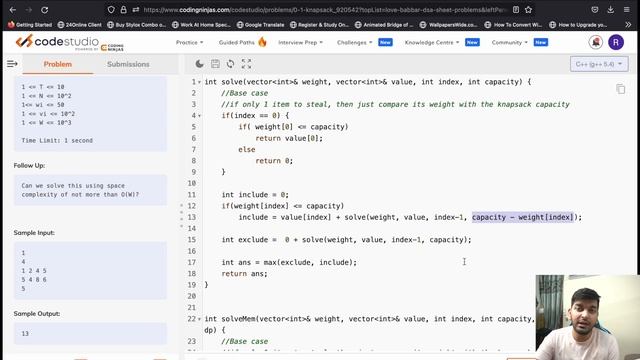Toggle the problem list sidebar icon
This screenshot has height=360, width=640.
coord(12,64)
